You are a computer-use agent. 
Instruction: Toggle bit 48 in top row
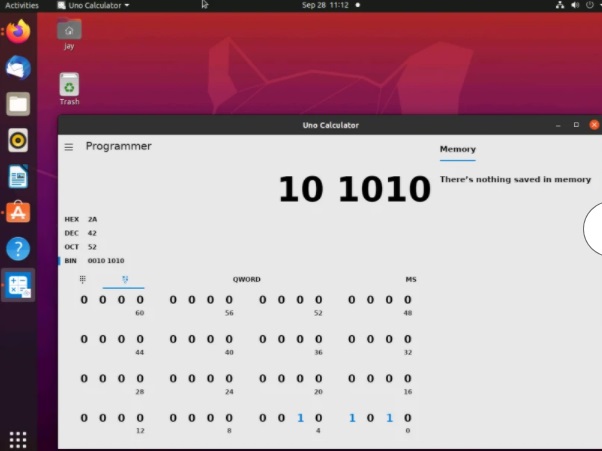click(x=408, y=299)
